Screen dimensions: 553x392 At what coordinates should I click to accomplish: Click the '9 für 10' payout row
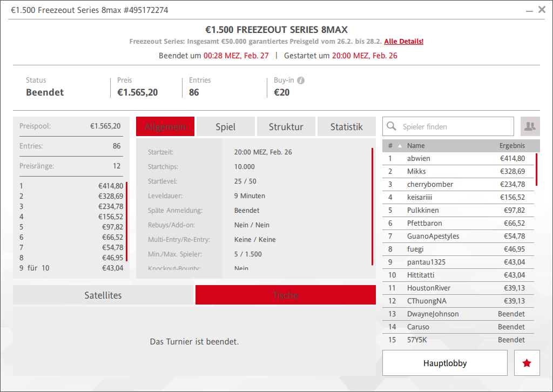(x=71, y=268)
